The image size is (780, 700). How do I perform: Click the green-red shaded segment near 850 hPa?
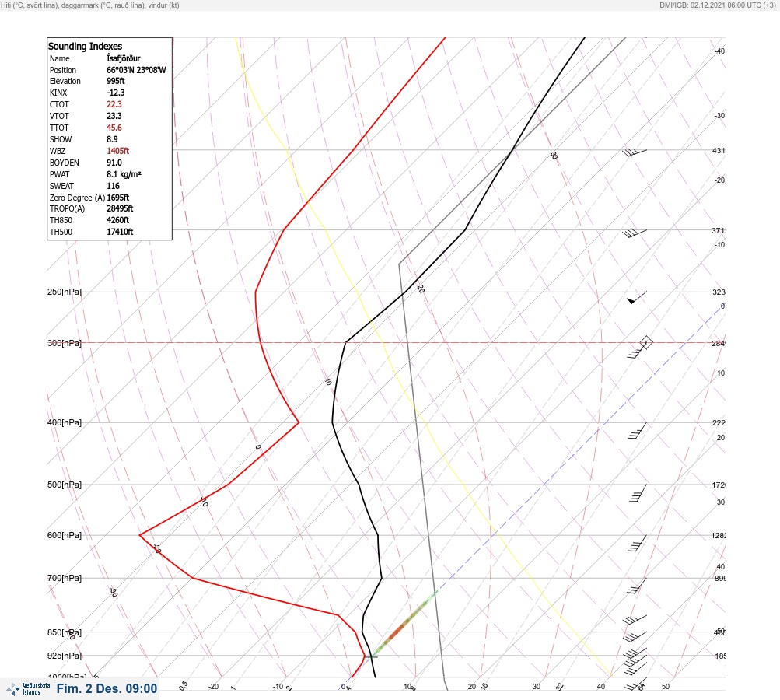pos(405,623)
